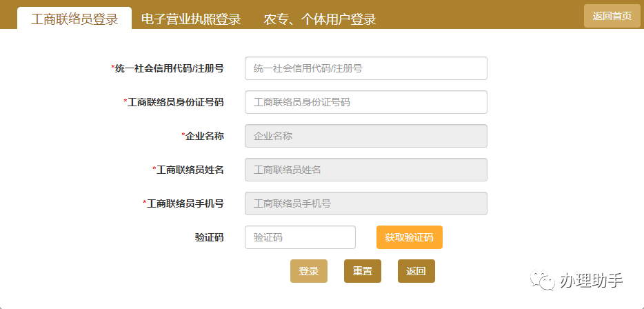Image resolution: width=644 pixels, height=309 pixels.
Task: Click the 验证码 label text
Action: pos(210,237)
